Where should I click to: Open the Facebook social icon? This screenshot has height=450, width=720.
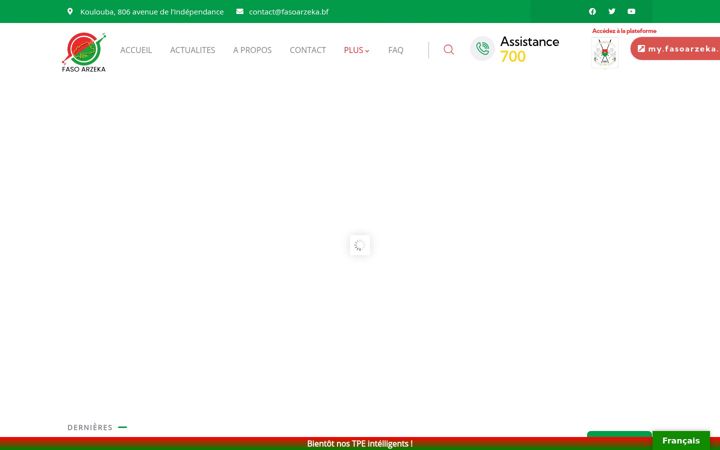pyautogui.click(x=592, y=11)
